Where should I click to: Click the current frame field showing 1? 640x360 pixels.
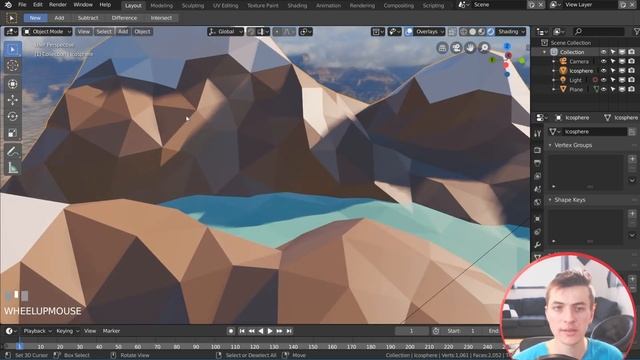[x=411, y=331]
